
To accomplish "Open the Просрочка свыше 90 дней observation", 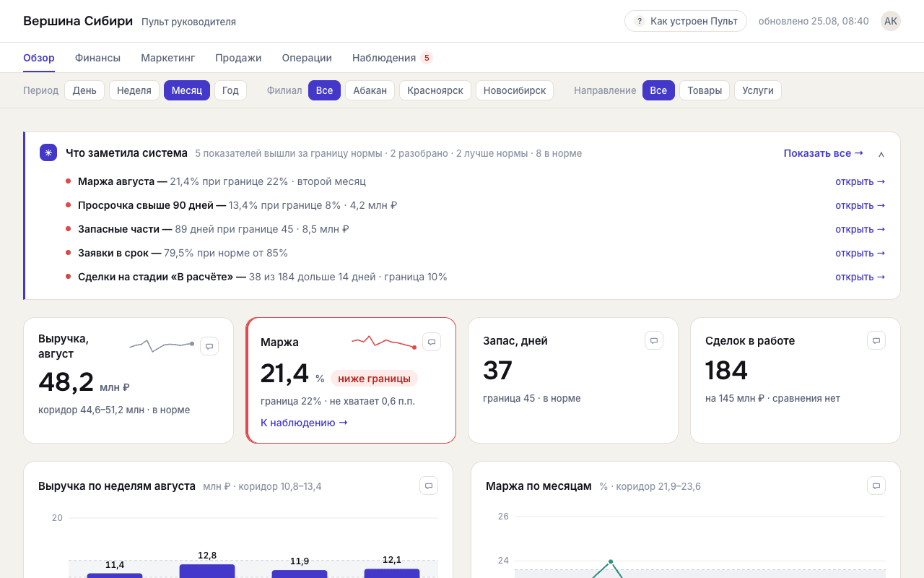I will pos(860,205).
